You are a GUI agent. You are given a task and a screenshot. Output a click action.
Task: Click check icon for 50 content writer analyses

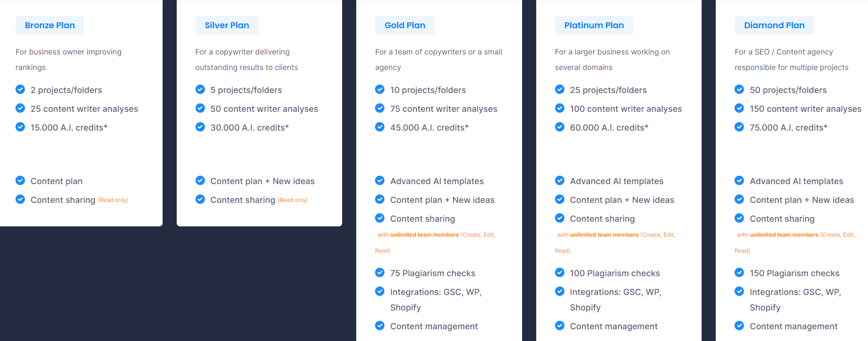[x=200, y=108]
